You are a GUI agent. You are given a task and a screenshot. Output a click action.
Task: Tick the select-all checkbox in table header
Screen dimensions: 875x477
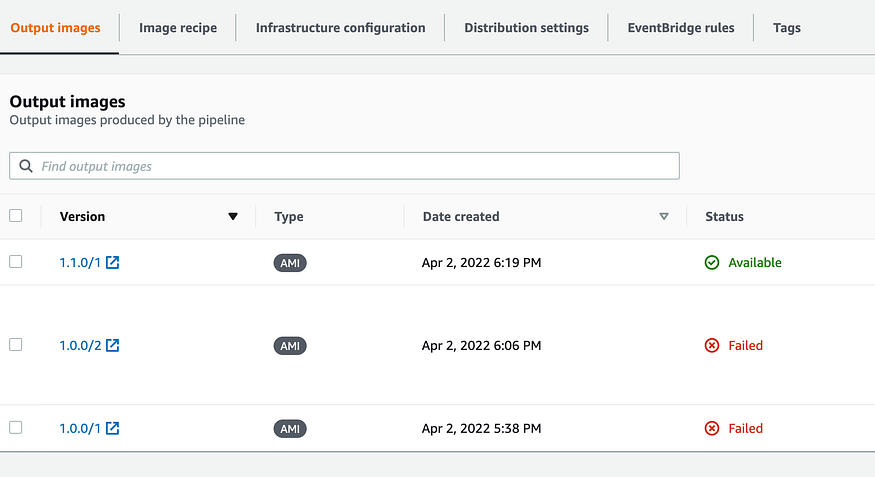tap(15, 216)
